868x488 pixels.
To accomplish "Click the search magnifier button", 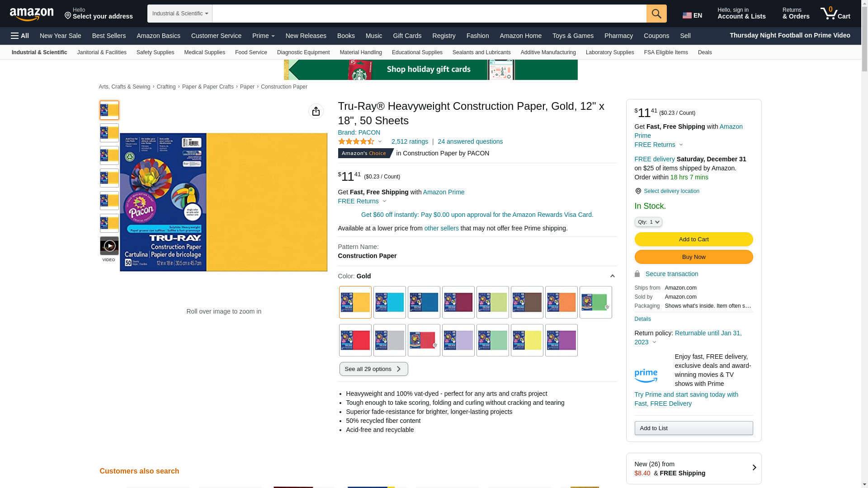I will click(656, 14).
